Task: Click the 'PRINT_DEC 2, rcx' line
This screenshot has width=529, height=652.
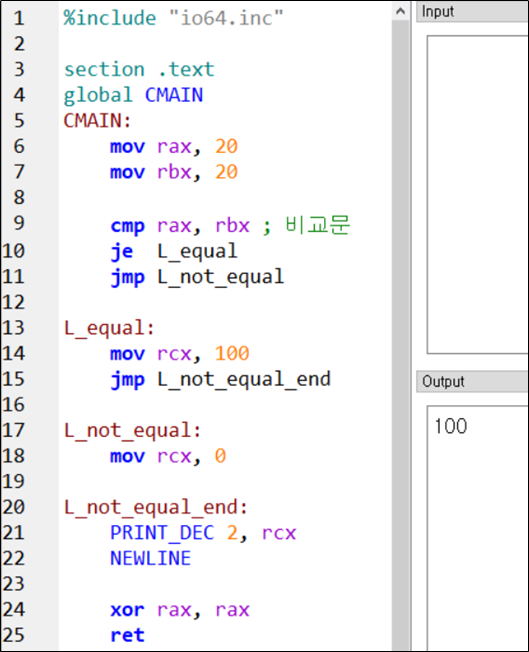Action: 203,533
